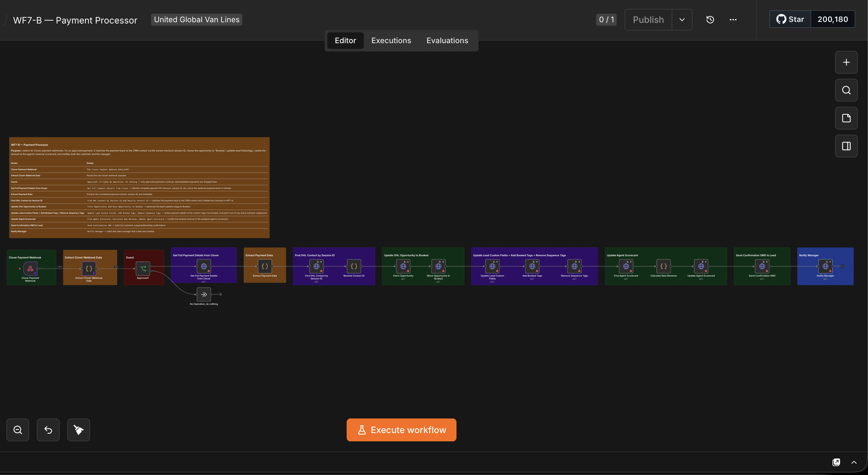Viewport: 868px width, 475px height.
Task: Open the Calculate New Revenue code node
Action: pos(663,266)
